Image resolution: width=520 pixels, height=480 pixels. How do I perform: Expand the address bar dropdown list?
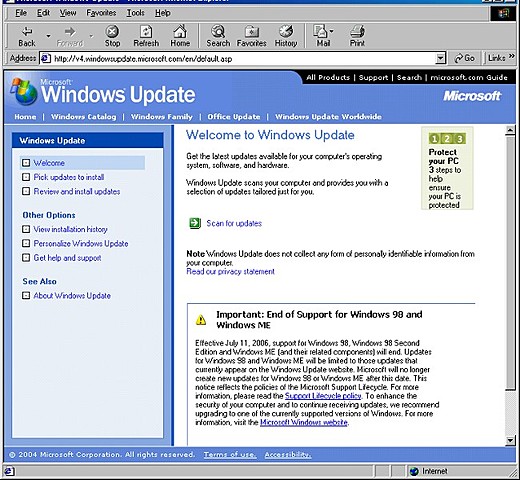click(440, 59)
